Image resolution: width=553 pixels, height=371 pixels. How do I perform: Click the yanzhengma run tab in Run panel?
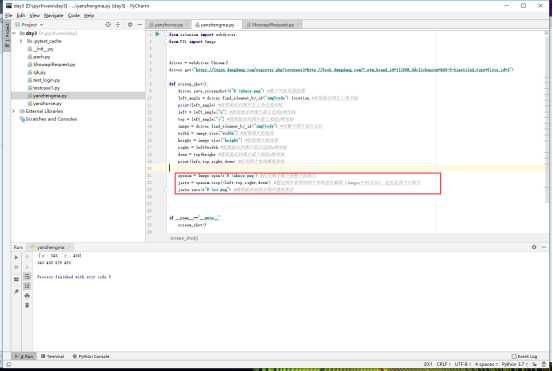point(51,247)
